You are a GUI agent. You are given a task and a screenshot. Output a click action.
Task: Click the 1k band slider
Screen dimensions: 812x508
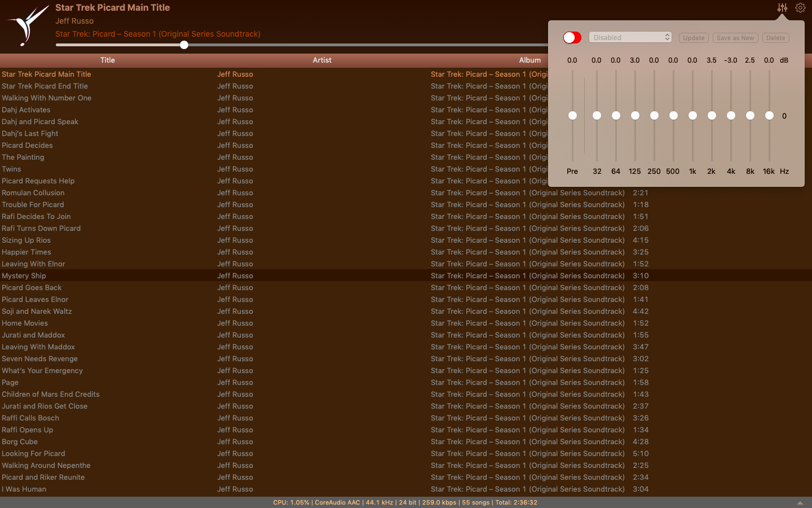(x=692, y=116)
